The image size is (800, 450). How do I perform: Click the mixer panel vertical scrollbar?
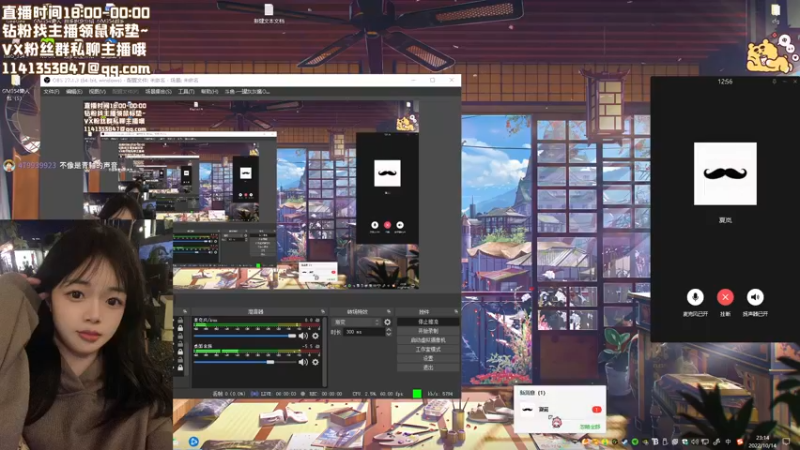[324, 351]
